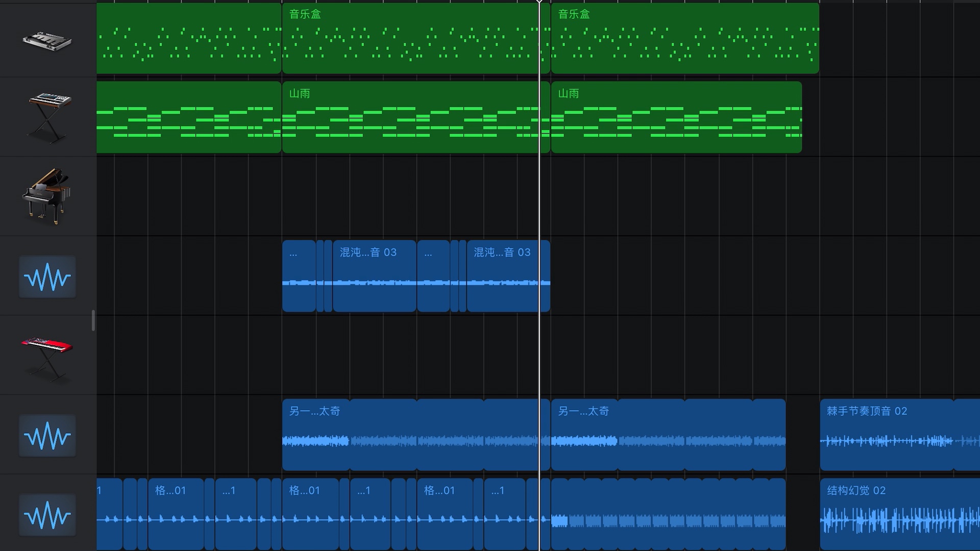Screen dimensions: 980x551
Task: Select the second 混沌...音 03 audio region
Action: (508, 276)
